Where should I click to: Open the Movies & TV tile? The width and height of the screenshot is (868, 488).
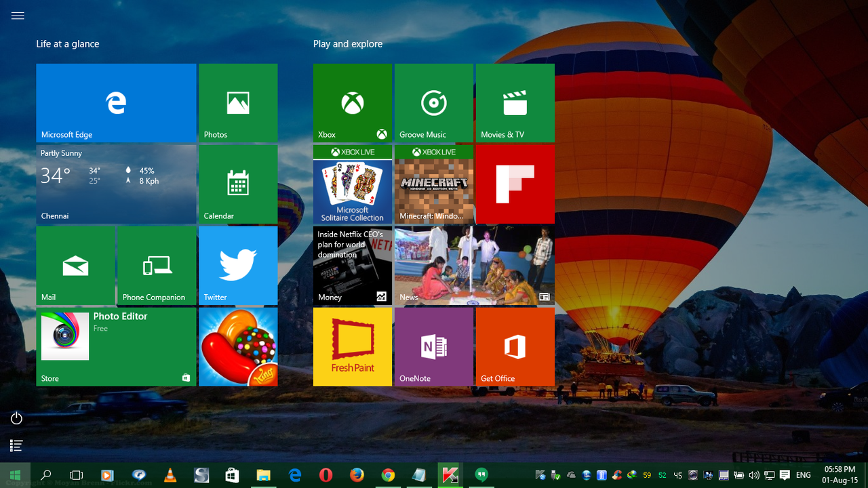pos(515,103)
